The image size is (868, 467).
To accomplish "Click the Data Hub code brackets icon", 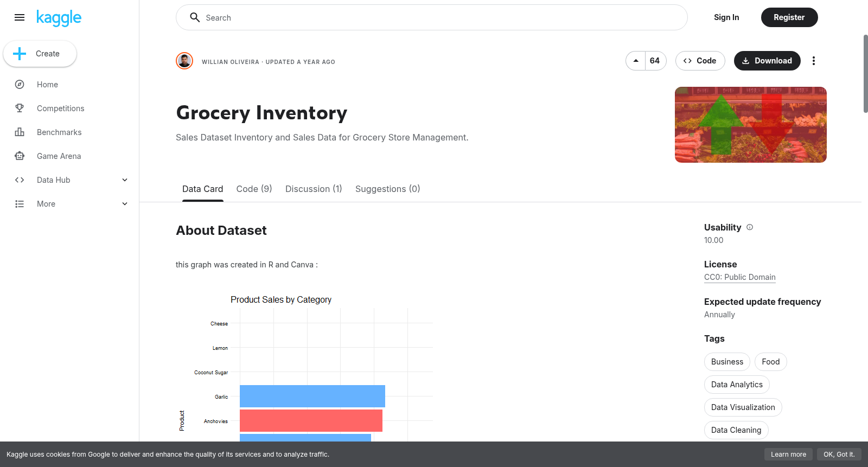I will point(20,180).
